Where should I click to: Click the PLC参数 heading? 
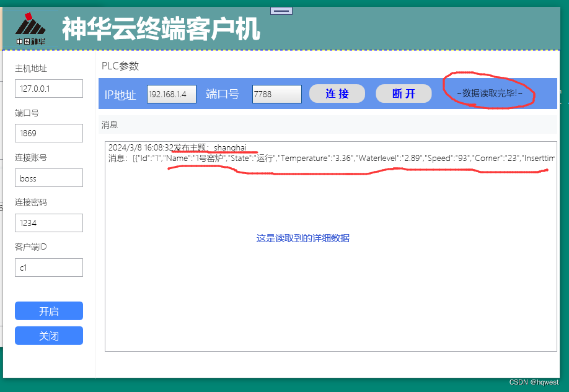coord(120,66)
